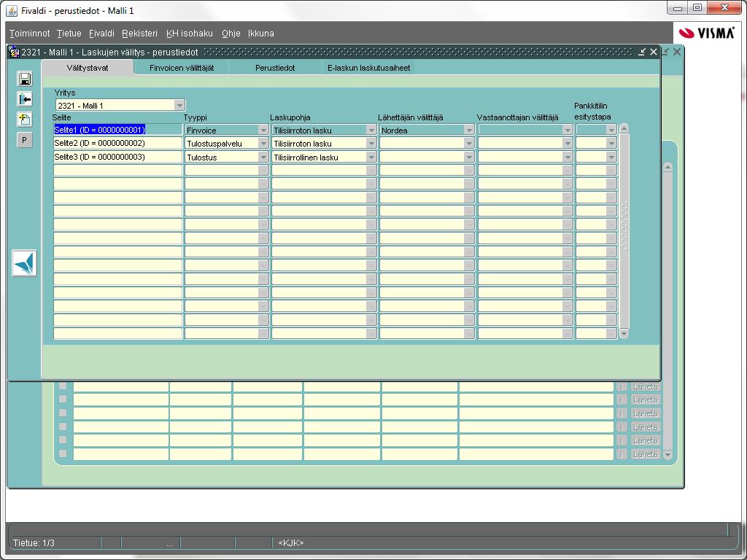The width and height of the screenshot is (747, 560).
Task: Click the Java icon in title bar
Action: tap(12, 10)
